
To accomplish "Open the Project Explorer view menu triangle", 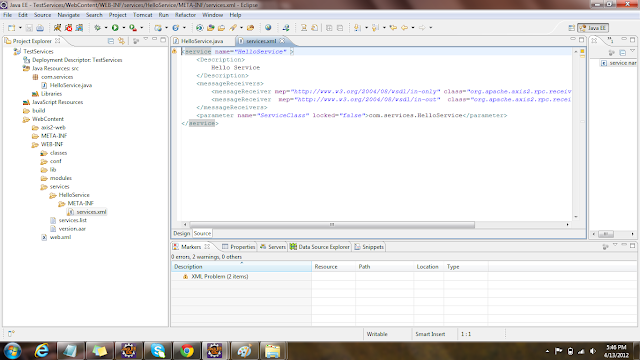I will click(145, 40).
